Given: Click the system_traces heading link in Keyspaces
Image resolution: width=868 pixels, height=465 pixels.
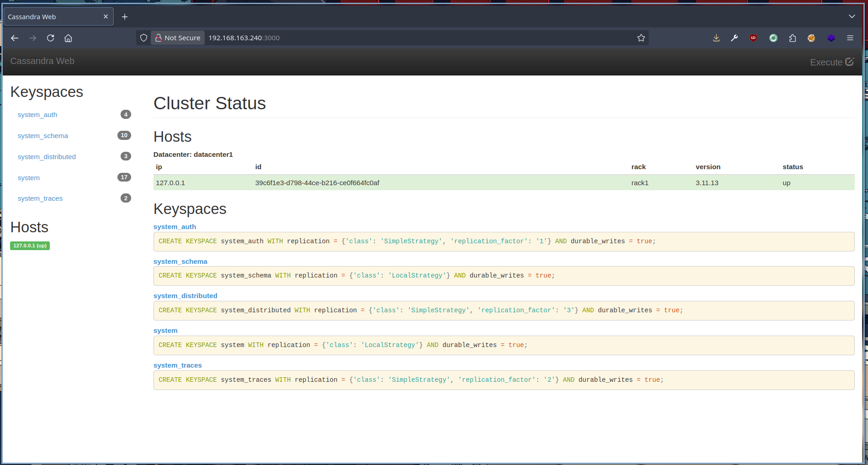Looking at the screenshot, I should click(178, 365).
